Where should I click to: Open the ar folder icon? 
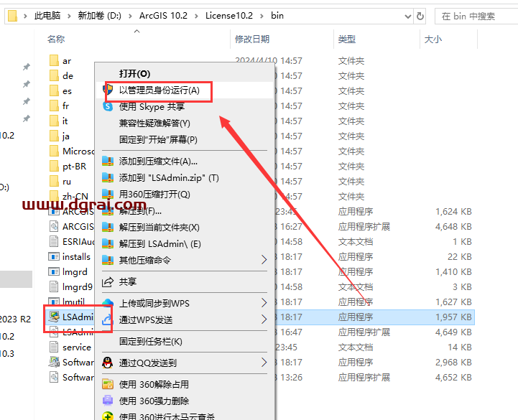click(54, 61)
